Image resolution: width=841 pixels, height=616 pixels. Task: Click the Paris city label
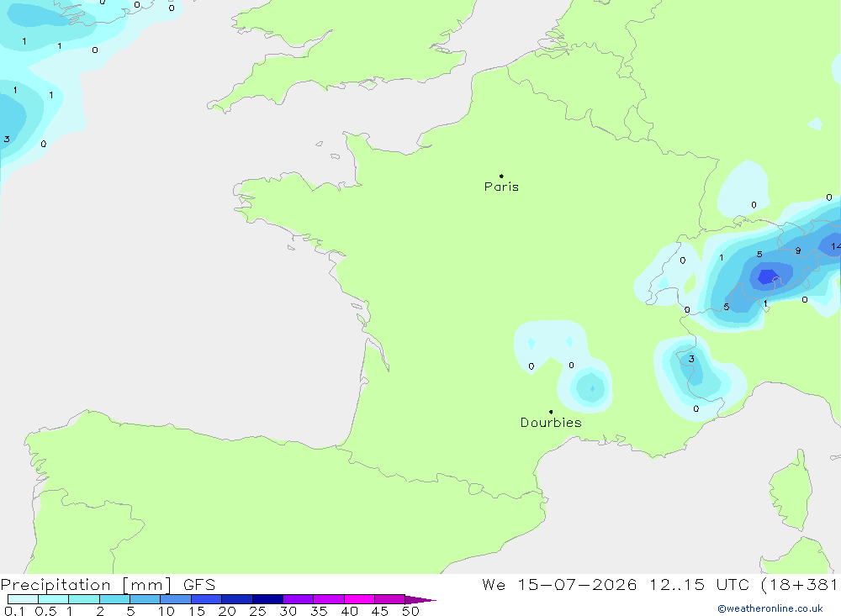click(501, 187)
